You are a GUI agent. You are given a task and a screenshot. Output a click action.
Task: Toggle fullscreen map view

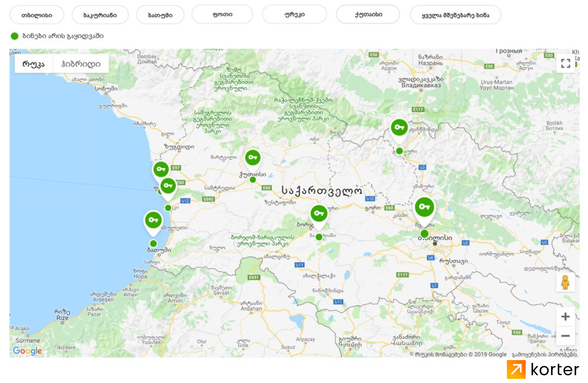(x=565, y=63)
